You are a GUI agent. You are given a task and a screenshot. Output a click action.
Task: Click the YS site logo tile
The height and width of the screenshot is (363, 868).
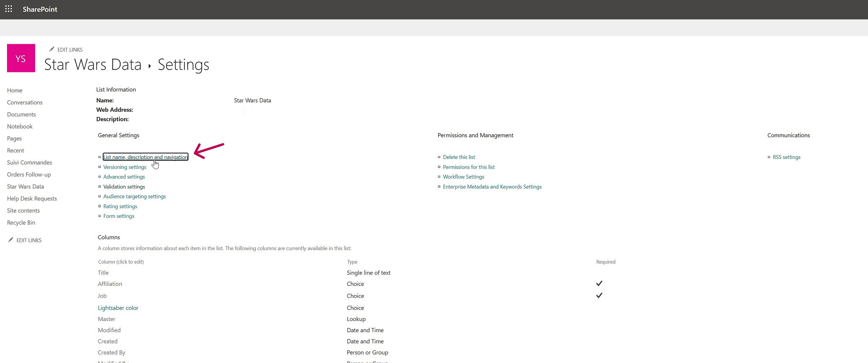coord(21,58)
